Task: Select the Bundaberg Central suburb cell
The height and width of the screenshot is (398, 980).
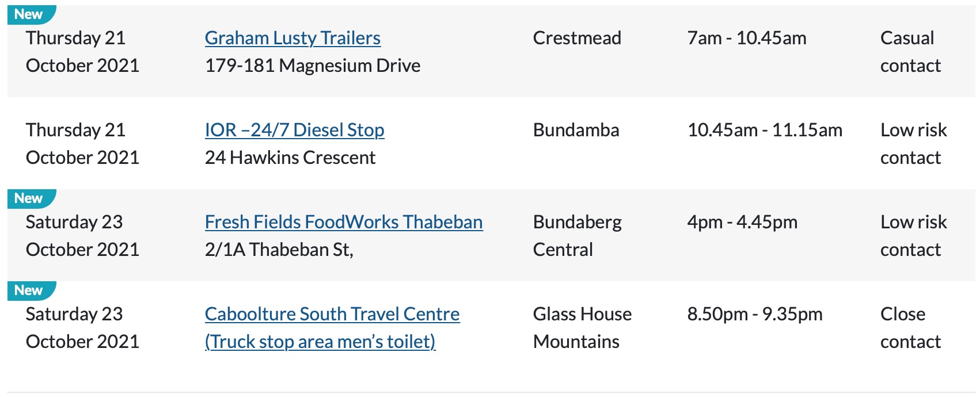Action: 577,236
